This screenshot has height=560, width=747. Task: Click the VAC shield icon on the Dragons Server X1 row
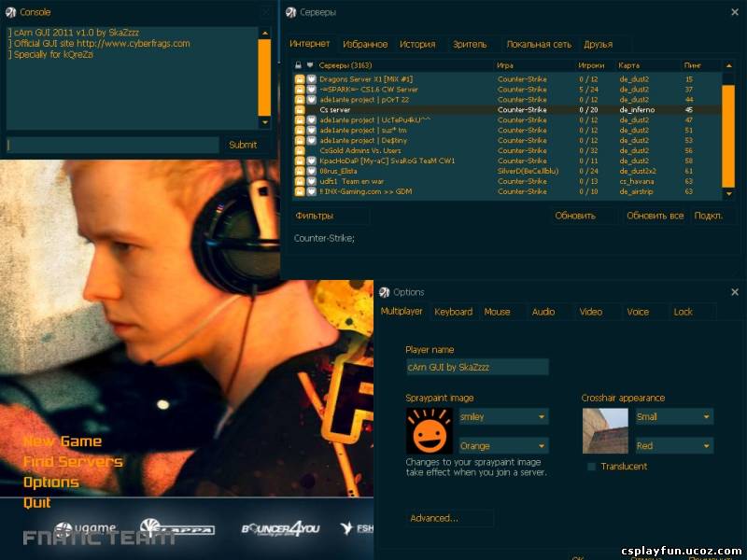tap(311, 79)
